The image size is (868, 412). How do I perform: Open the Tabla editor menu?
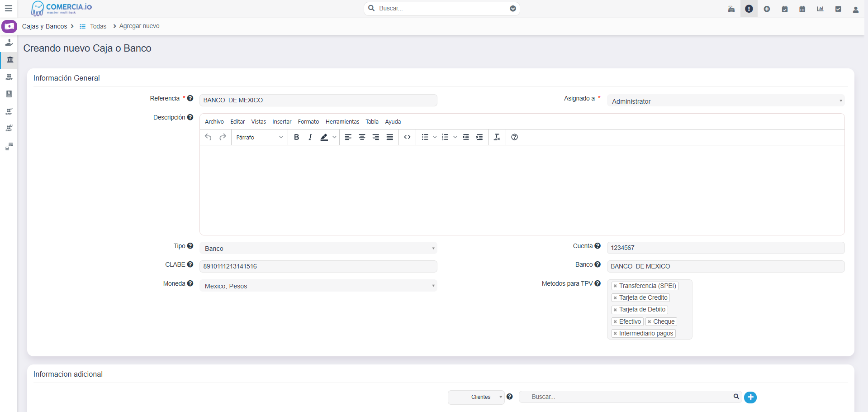click(x=372, y=122)
